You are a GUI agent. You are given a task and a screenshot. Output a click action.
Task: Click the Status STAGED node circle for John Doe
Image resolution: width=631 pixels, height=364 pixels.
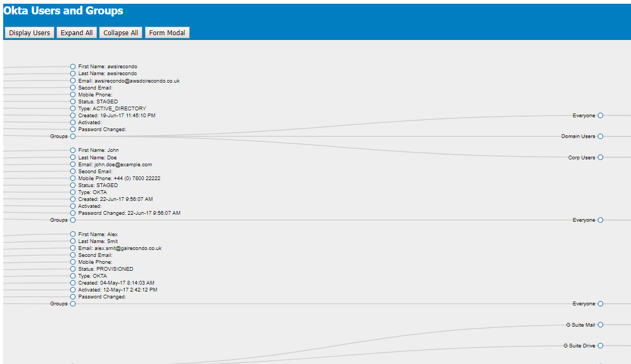(x=72, y=185)
